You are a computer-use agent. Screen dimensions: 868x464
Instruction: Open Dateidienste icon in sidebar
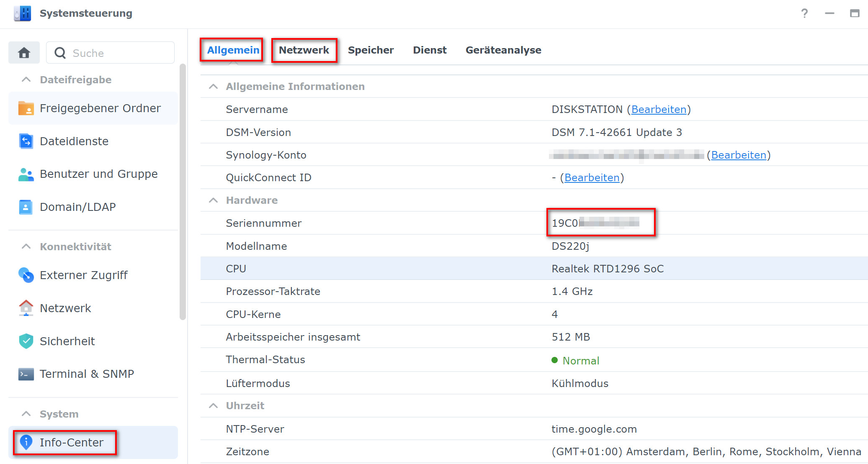coord(26,141)
